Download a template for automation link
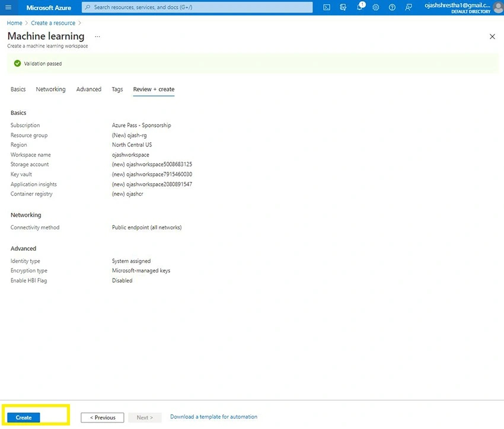Screen dimensions: 504x429 click(x=213, y=417)
